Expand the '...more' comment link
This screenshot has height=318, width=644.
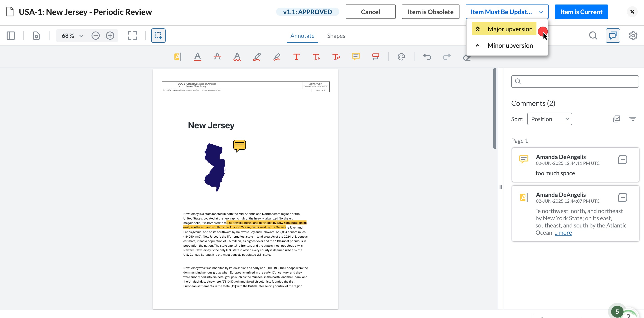(x=563, y=233)
